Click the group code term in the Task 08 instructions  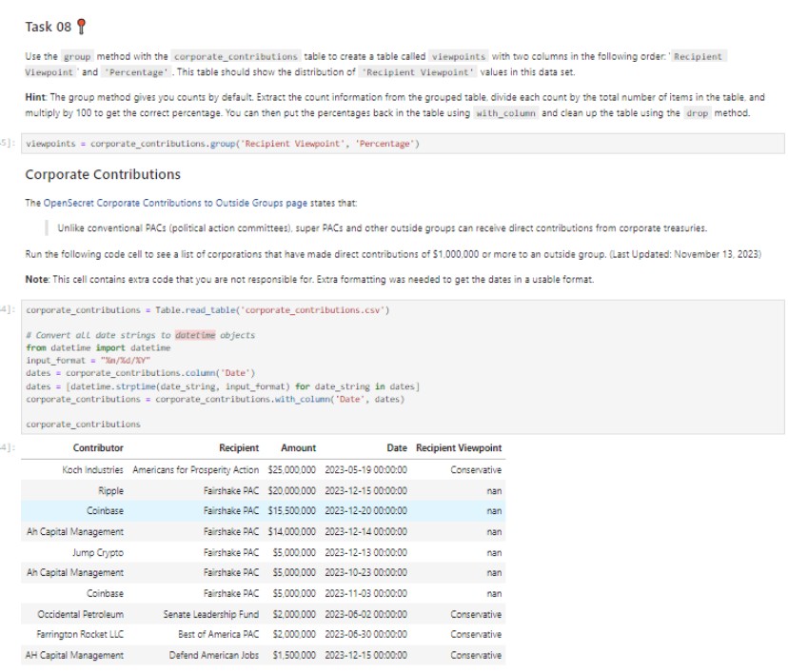click(x=77, y=57)
